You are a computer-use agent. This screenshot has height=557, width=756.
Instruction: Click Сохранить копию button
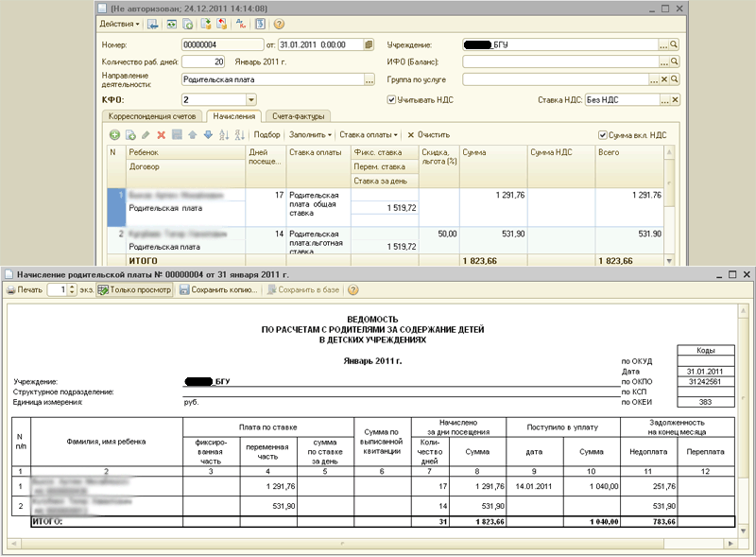click(219, 290)
